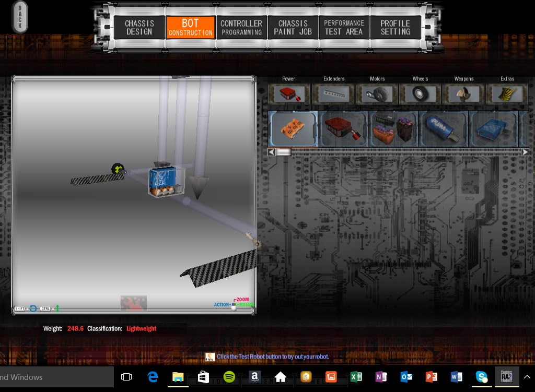Open the Wheels components category icon

pos(420,94)
